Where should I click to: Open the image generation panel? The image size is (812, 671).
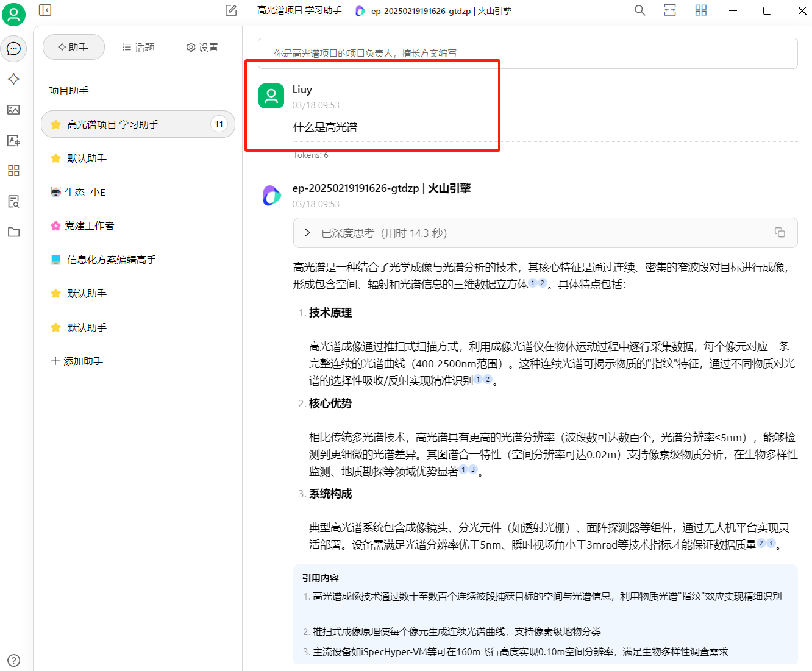[14, 110]
